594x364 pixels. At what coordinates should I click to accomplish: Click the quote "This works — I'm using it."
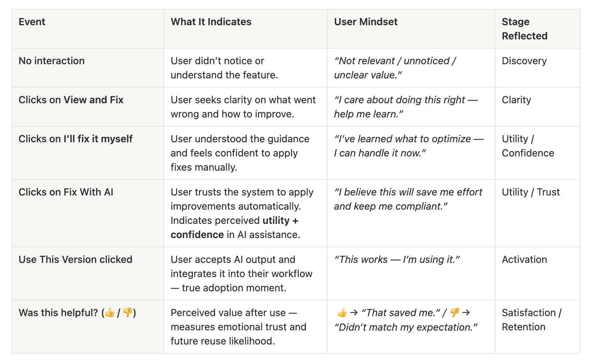[397, 259]
